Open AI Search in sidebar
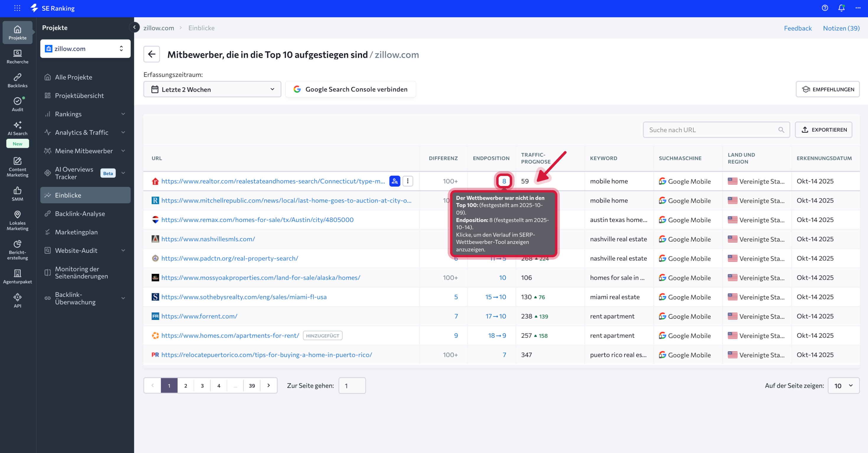This screenshot has height=453, width=868. tap(17, 128)
